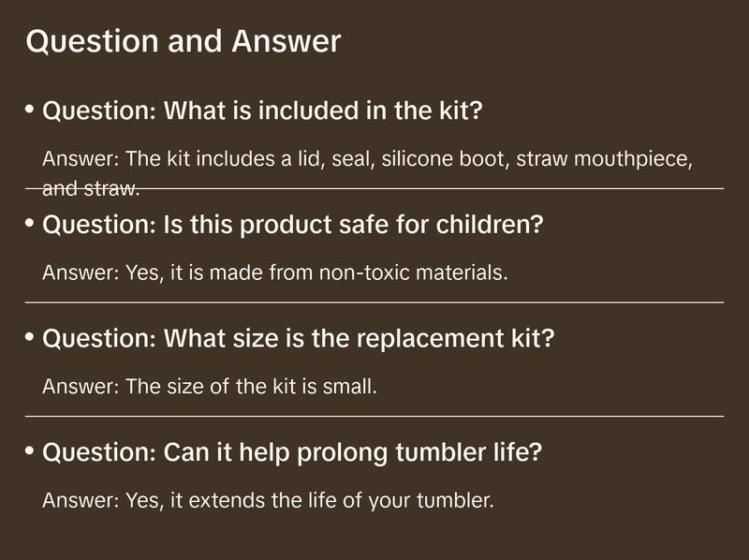749x560 pixels.
Task: Click the bullet before the tumbler life question
Action: coord(30,450)
